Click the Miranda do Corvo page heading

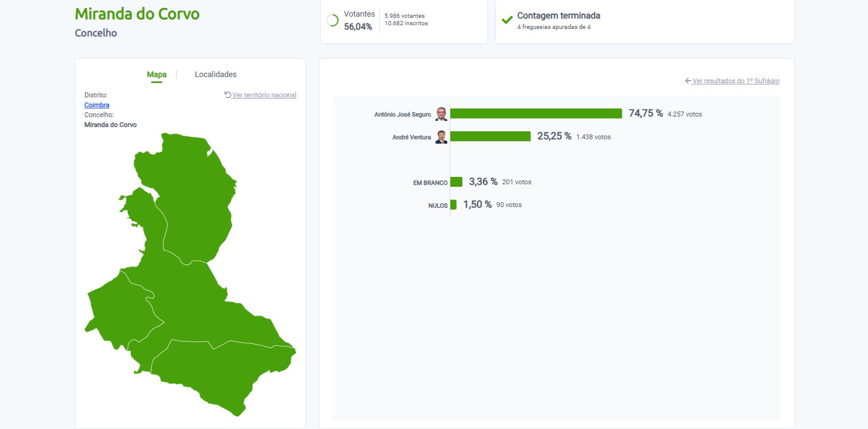pyautogui.click(x=137, y=14)
